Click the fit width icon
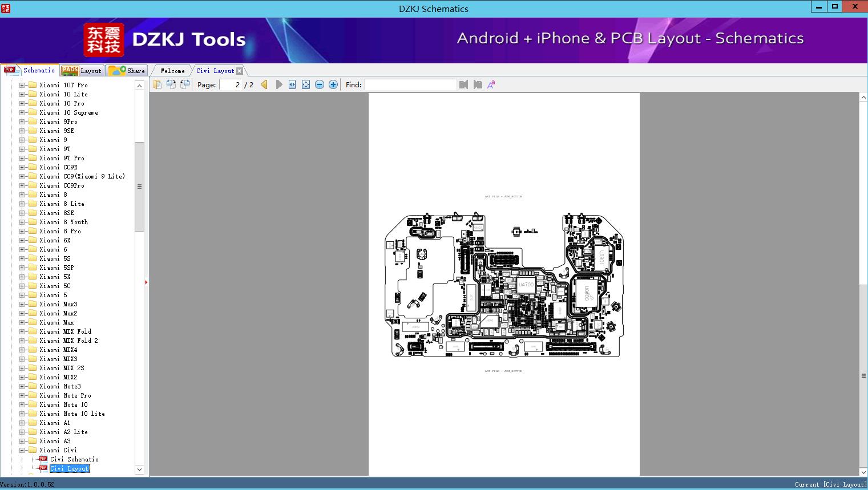Viewport: 868px width, 490px height. click(292, 84)
